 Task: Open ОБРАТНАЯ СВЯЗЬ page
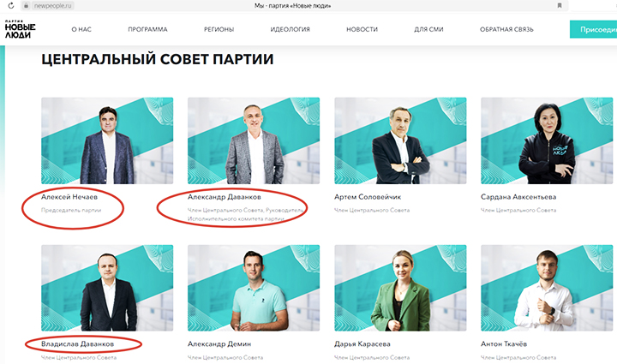pyautogui.click(x=507, y=29)
